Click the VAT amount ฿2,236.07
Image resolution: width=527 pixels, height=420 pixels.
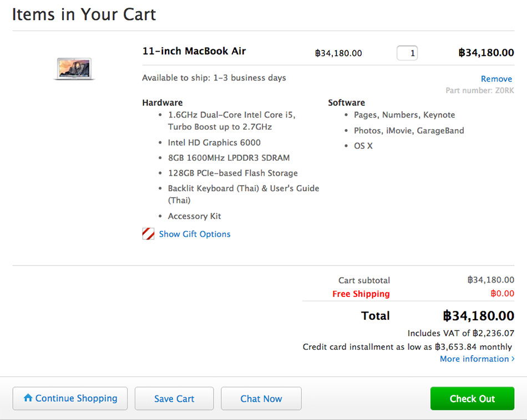click(494, 333)
